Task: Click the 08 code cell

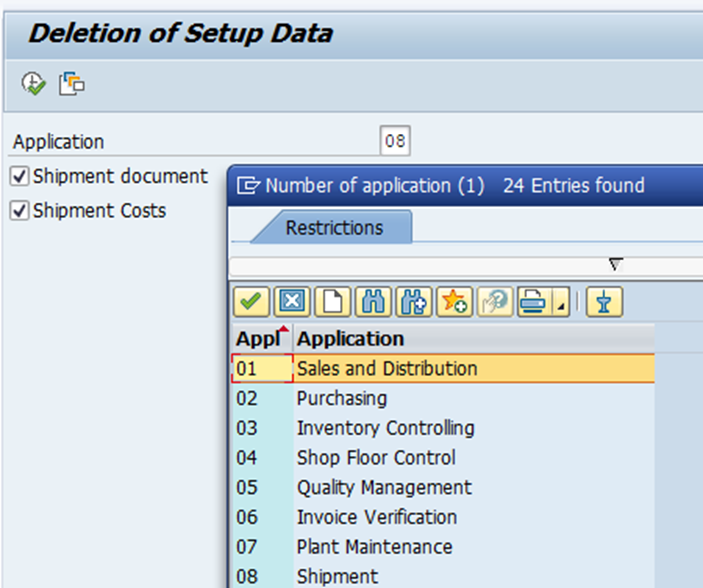Action: (262, 576)
